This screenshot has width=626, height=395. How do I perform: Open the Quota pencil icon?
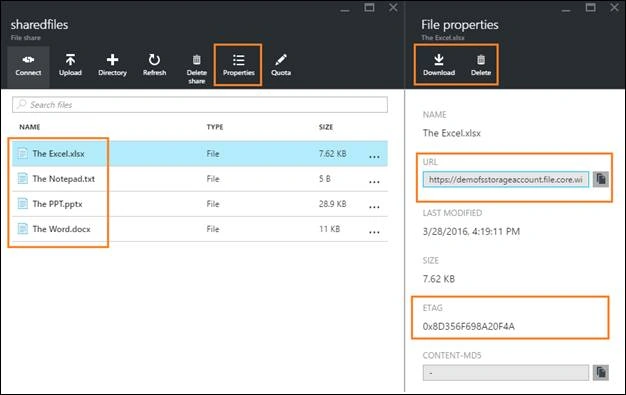281,60
